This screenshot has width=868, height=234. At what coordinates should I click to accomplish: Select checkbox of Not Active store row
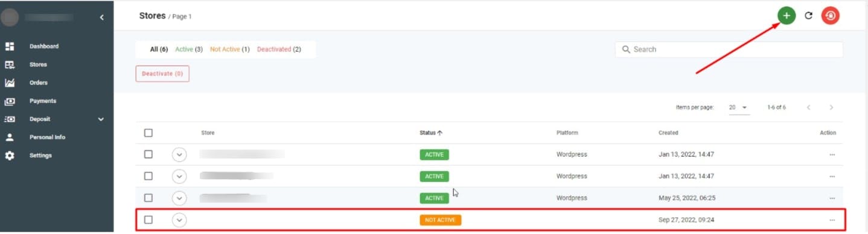pyautogui.click(x=148, y=220)
